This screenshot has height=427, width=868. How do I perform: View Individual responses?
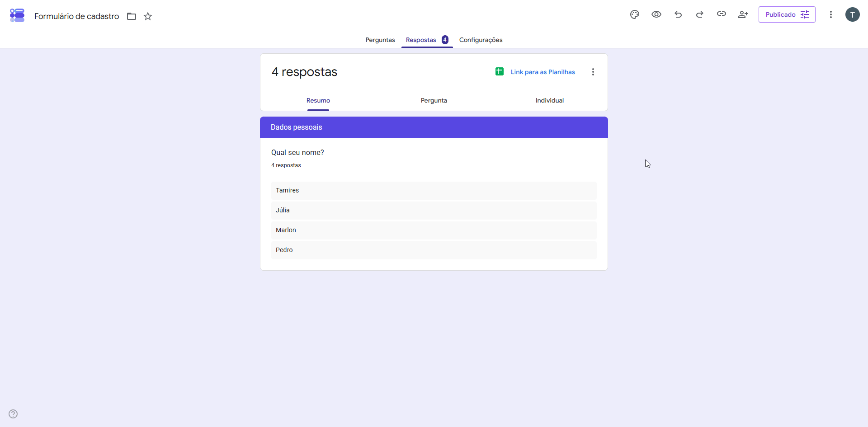click(550, 100)
